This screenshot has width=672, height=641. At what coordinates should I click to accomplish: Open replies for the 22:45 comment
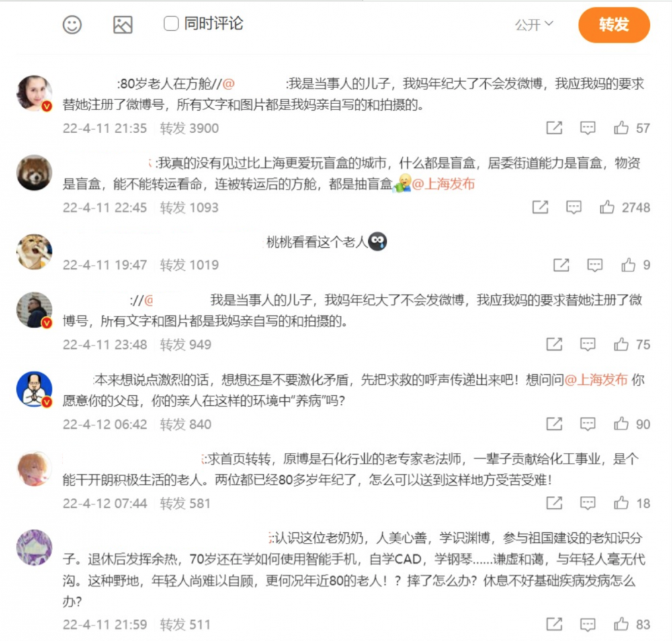573,208
